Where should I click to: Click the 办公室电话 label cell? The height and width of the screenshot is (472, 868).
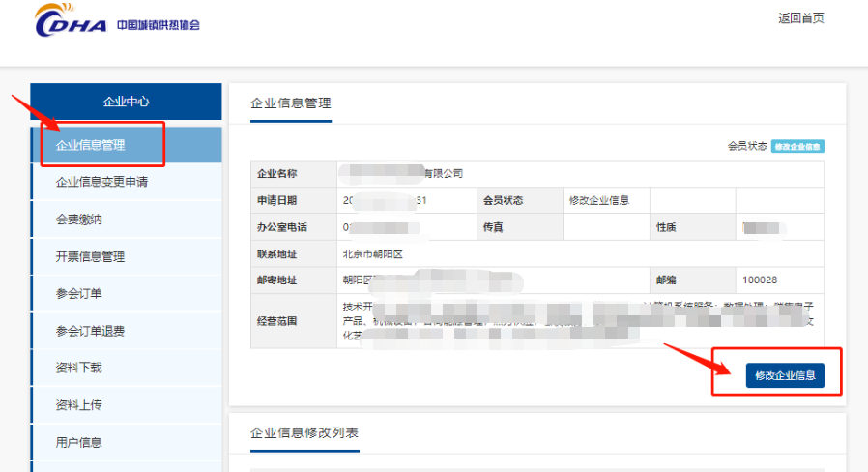[294, 227]
